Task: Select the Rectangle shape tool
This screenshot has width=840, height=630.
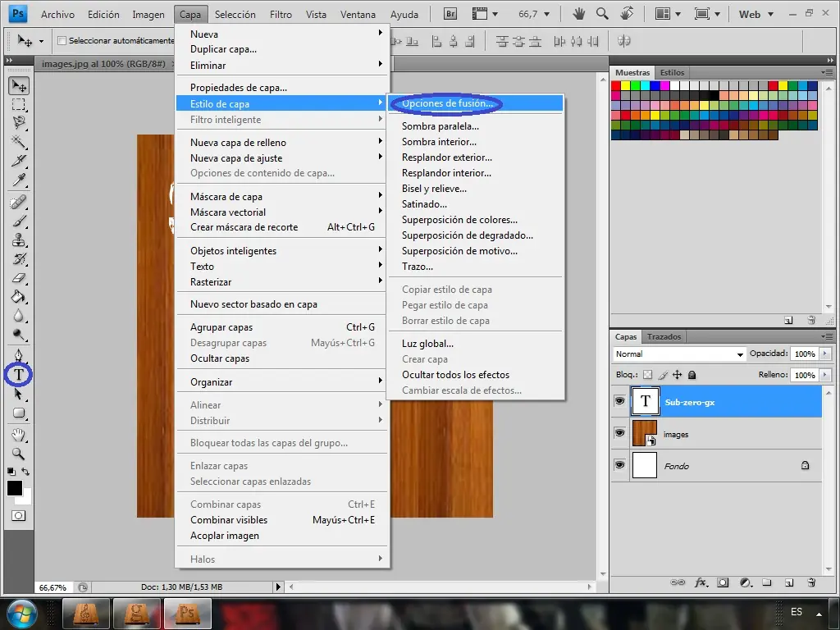Action: click(19, 413)
